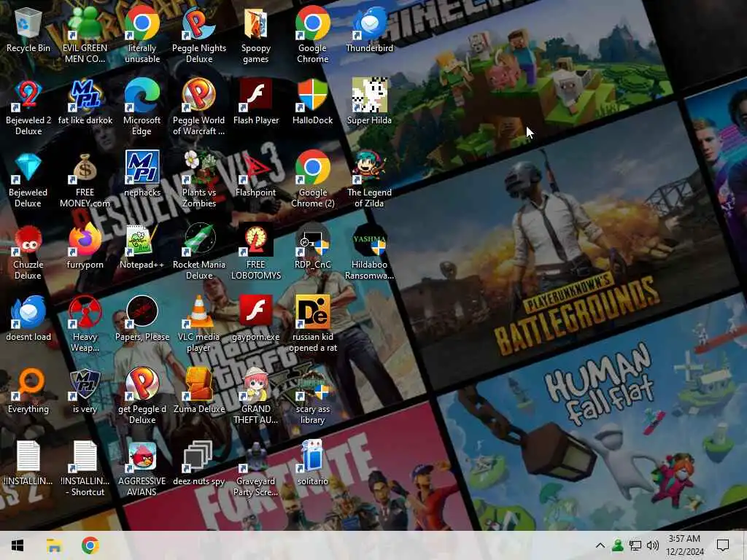
Task: Select Bejeweled 2 Deluxe icon
Action: [28, 96]
